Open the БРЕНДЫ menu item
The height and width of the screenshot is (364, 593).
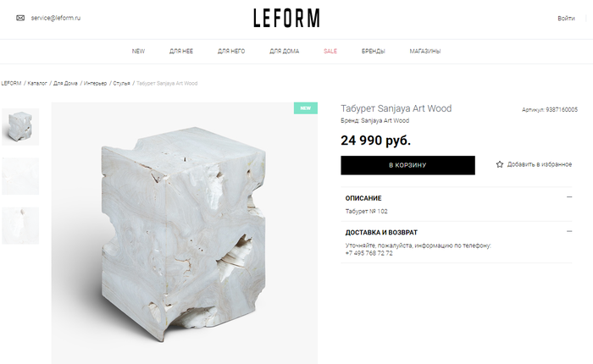pyautogui.click(x=374, y=51)
